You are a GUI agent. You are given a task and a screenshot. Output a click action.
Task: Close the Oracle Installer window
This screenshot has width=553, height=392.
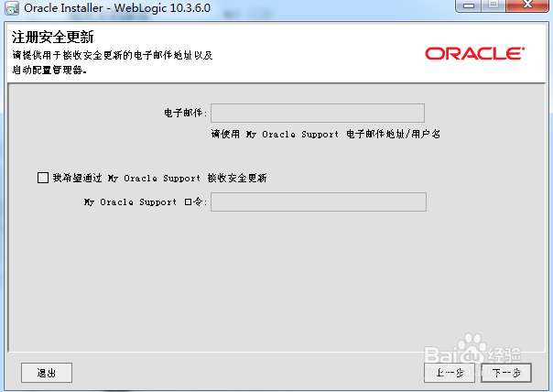(527, 5)
